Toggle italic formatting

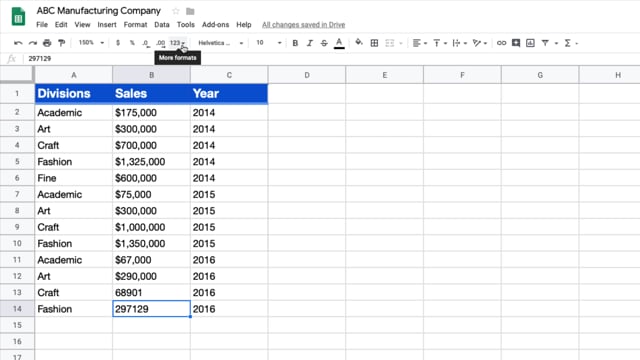[x=309, y=43]
